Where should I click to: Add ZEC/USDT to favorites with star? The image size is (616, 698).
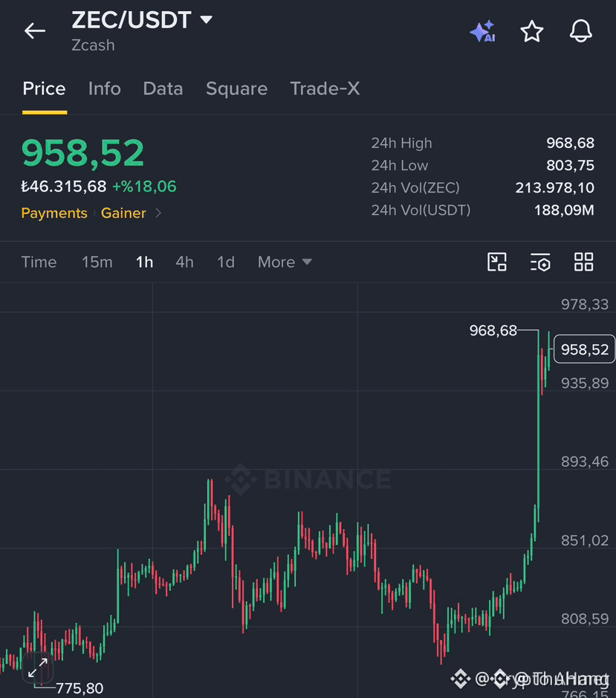pyautogui.click(x=532, y=31)
